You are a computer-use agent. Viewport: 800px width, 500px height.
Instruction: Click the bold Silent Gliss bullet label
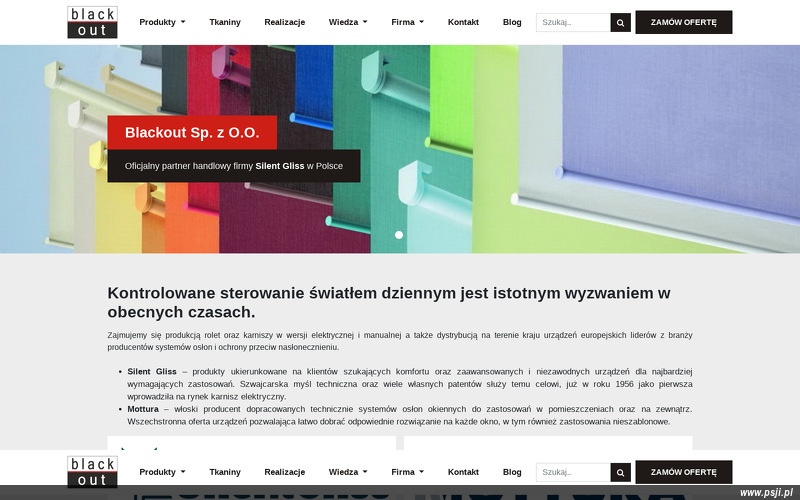tap(152, 371)
